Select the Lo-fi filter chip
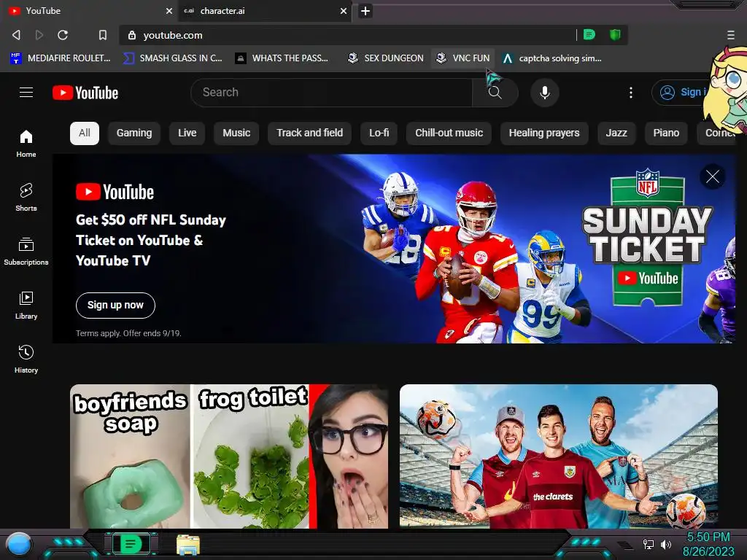 pyautogui.click(x=379, y=133)
